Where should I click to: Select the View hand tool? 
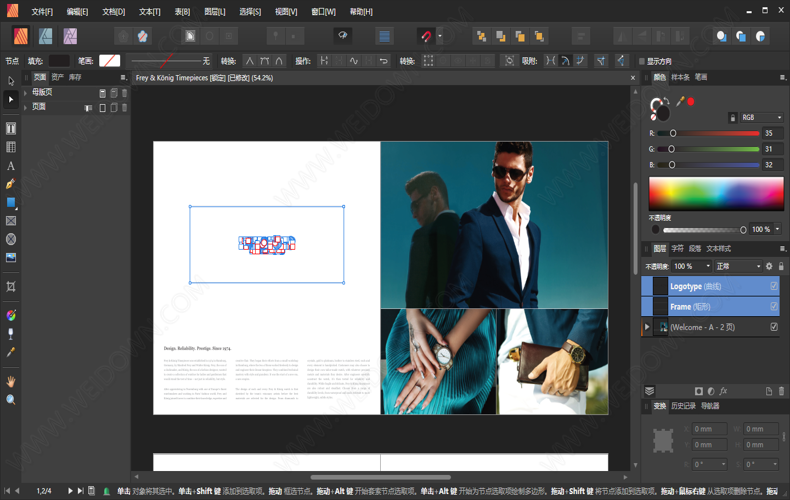[x=11, y=381]
